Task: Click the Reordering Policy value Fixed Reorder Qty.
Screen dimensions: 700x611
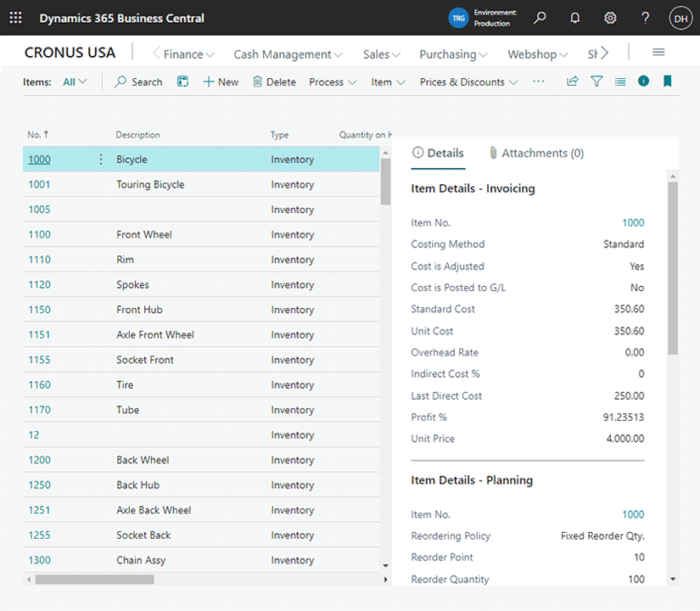Action: coord(602,536)
